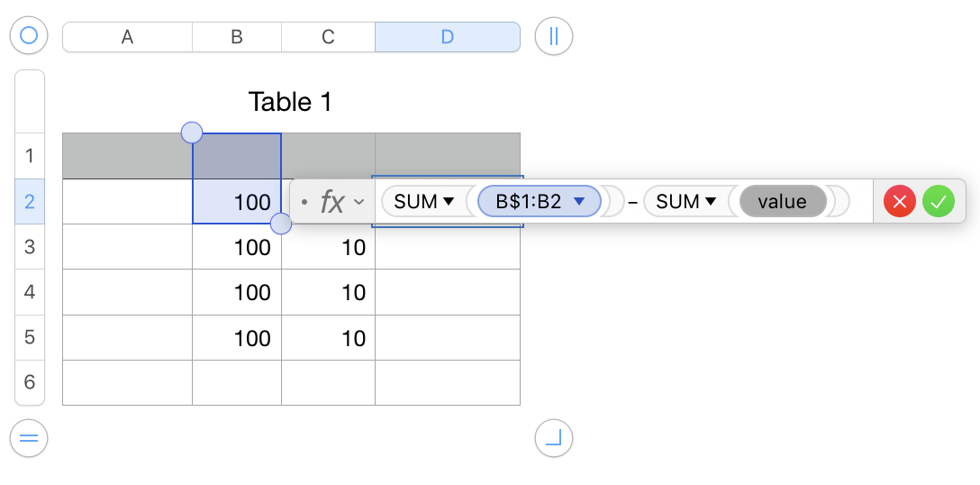Click the gray value argument placeholder
The image size is (980, 485).
782,202
